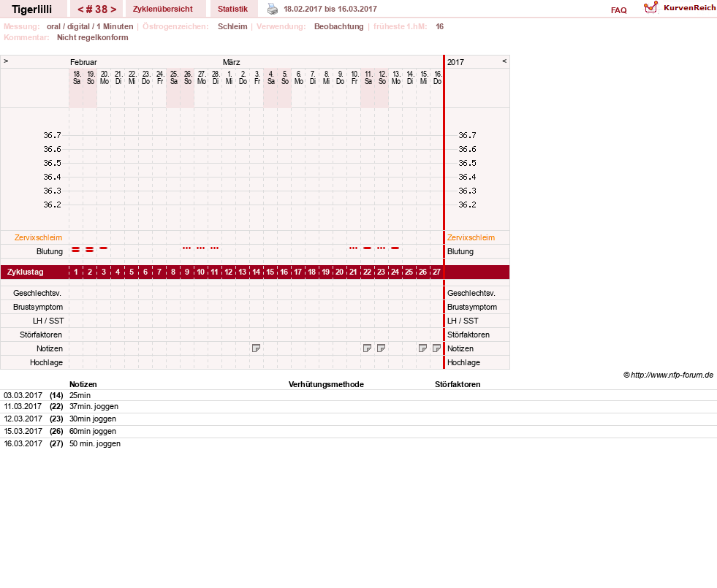Viewport: 717px width, 588px height.
Task: Select cycle day 1 in Zyklustag row
Action: 76,272
